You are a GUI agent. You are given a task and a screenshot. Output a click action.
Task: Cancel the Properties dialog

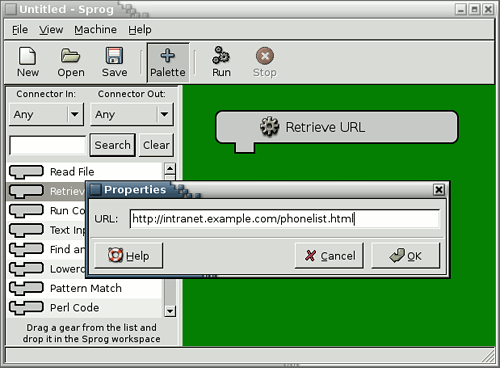329,256
